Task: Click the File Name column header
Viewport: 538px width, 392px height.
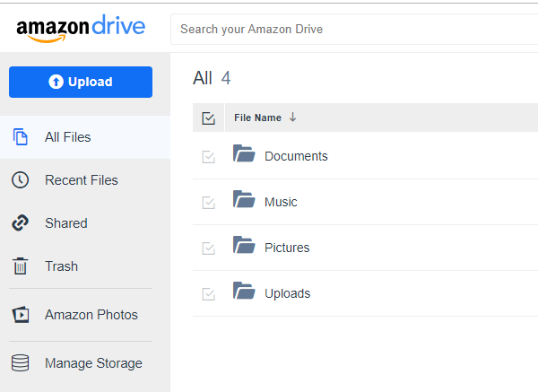Action: [257, 118]
